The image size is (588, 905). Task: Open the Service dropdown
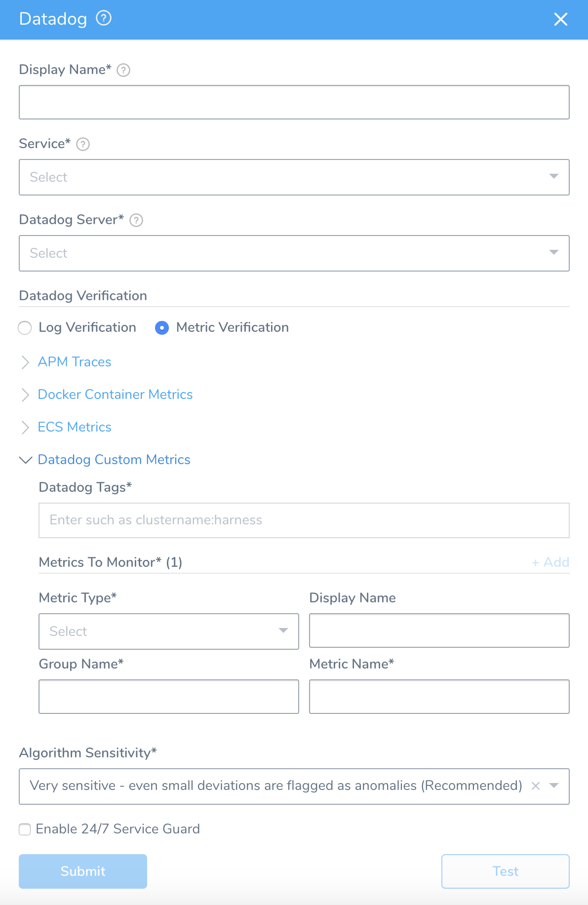(294, 177)
